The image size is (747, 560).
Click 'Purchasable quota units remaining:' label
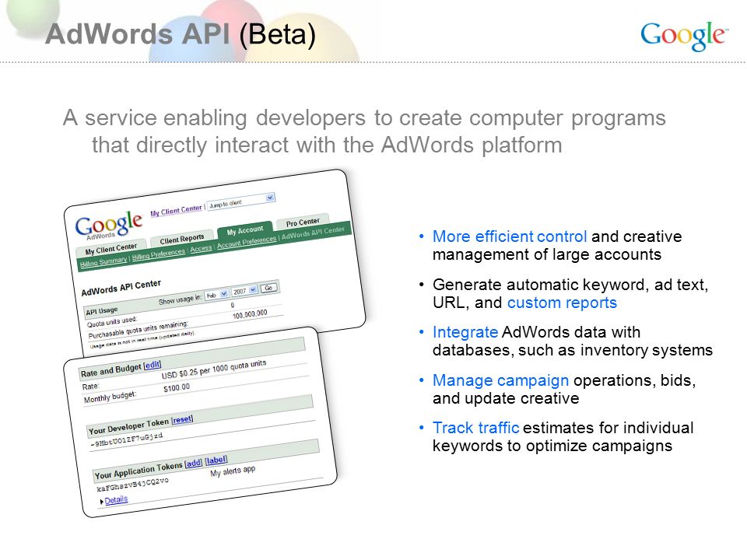click(138, 330)
